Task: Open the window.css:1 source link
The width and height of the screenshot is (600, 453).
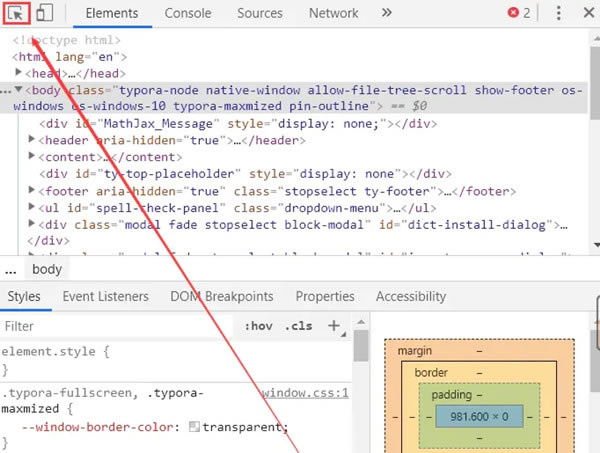Action: [x=305, y=393]
